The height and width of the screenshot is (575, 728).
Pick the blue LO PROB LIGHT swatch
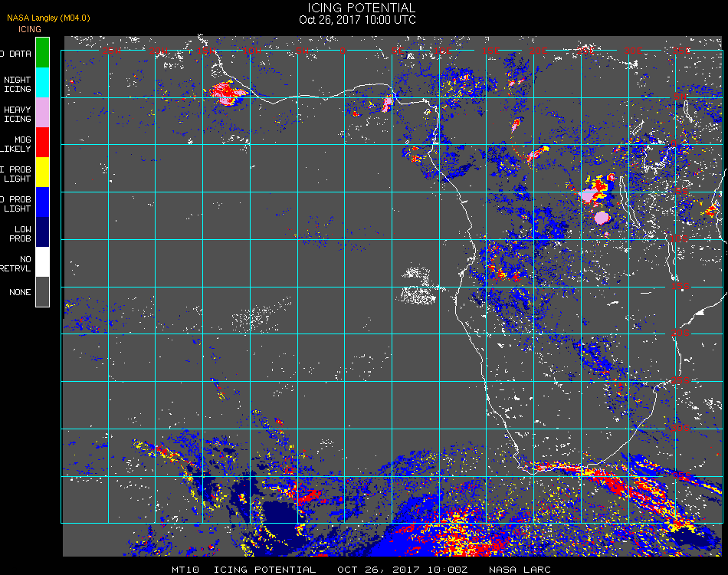pos(42,202)
